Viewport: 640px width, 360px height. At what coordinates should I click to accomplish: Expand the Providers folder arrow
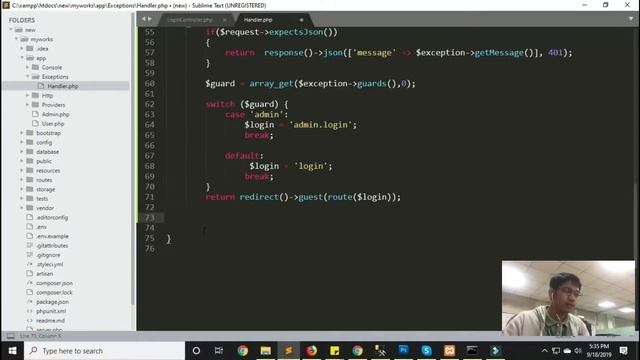(x=28, y=105)
